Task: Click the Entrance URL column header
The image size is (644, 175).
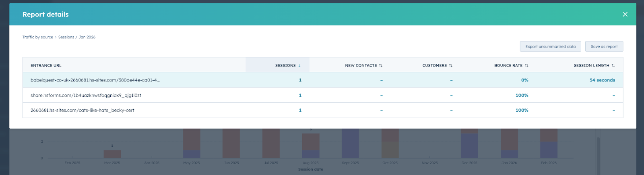Action: [x=46, y=65]
